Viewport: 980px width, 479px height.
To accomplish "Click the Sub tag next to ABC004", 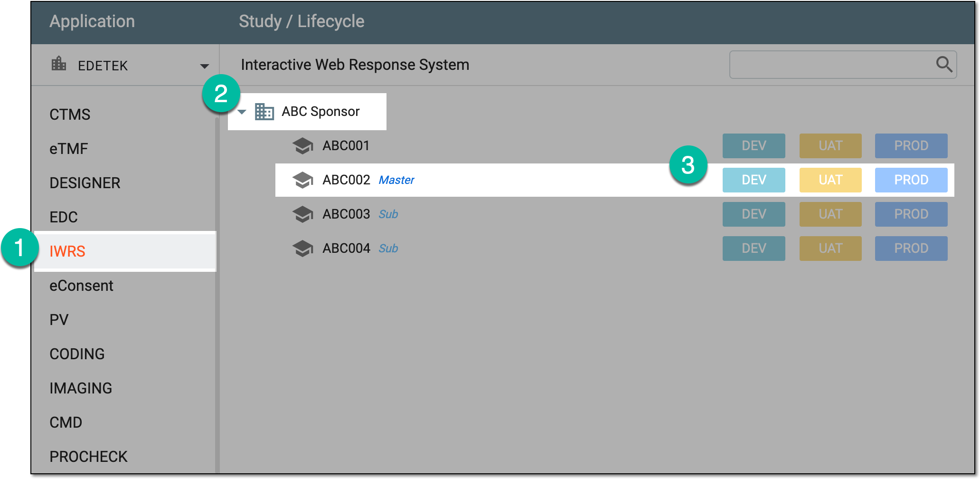I will click(388, 249).
